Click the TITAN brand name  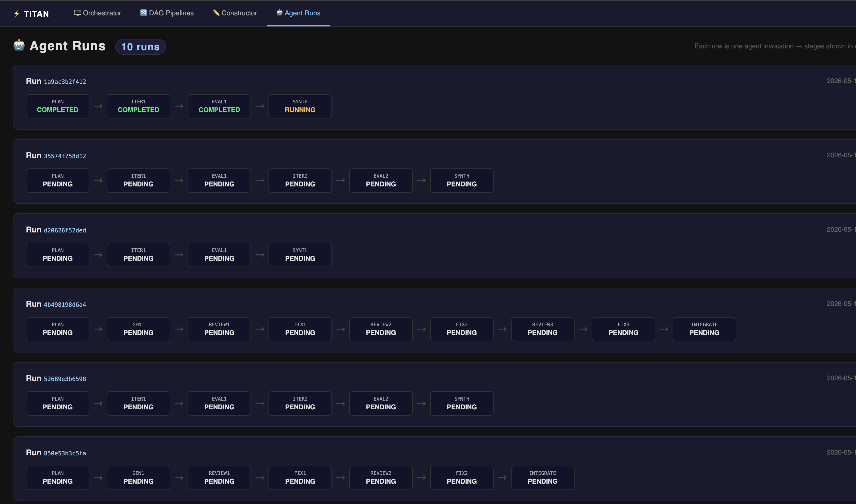[36, 13]
